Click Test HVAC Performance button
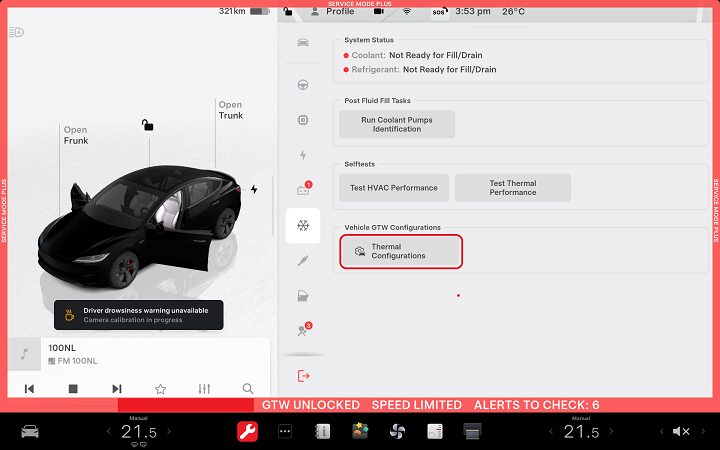The height and width of the screenshot is (450, 720). [393, 188]
